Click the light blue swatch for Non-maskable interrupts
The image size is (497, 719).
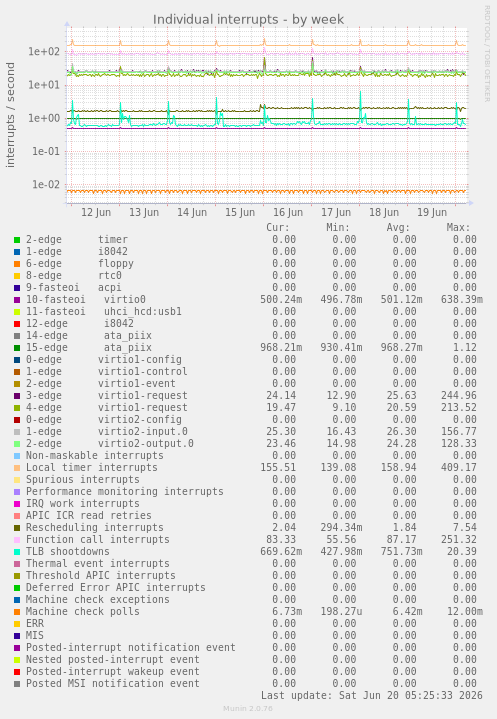pyautogui.click(x=17, y=456)
